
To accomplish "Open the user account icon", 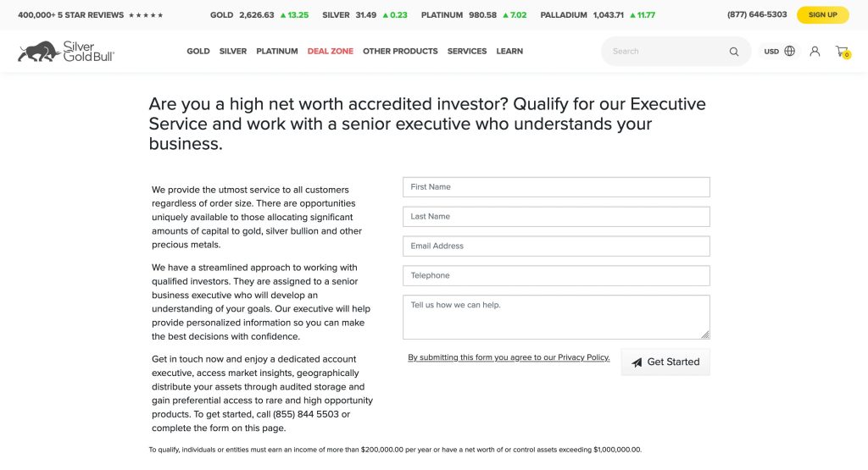I will [815, 52].
